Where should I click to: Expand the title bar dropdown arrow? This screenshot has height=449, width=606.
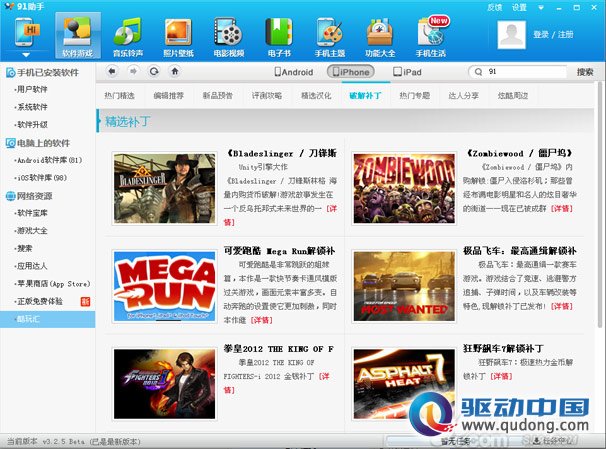(x=541, y=8)
